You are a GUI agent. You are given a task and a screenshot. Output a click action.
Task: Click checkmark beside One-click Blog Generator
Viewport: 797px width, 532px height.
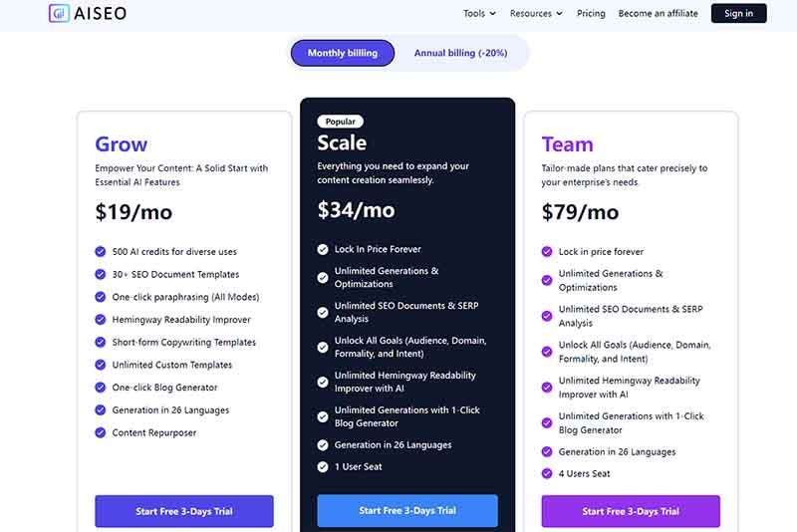click(x=101, y=388)
